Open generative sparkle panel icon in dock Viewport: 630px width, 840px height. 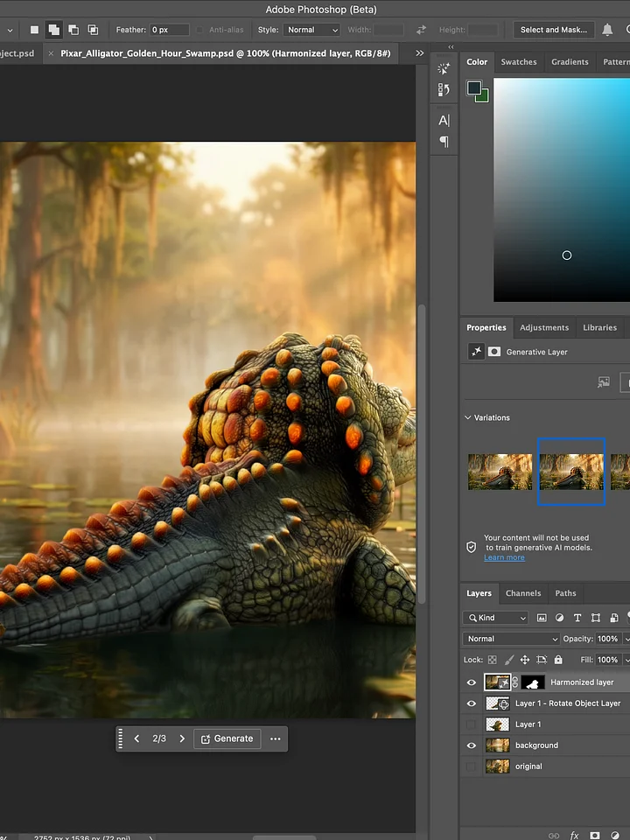(x=444, y=68)
